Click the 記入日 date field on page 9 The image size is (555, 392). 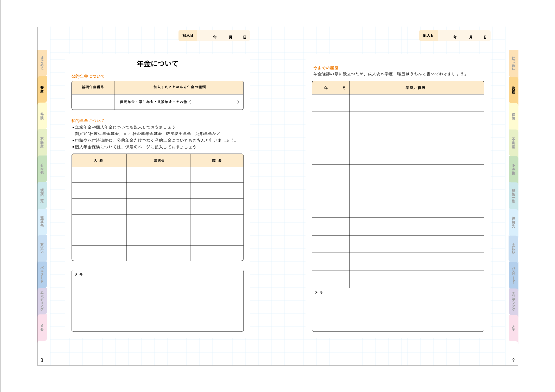(x=463, y=36)
